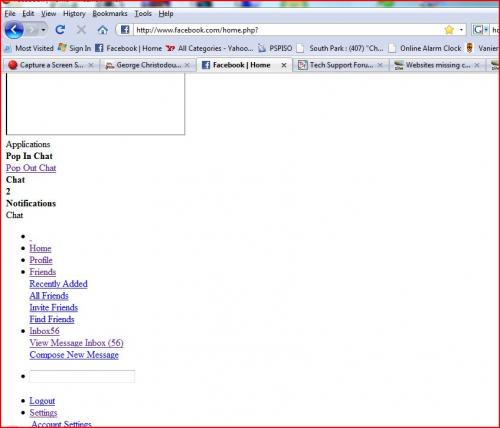Open the back/forward history dropdown arrow
The width and height of the screenshot is (500, 428).
click(x=43, y=30)
